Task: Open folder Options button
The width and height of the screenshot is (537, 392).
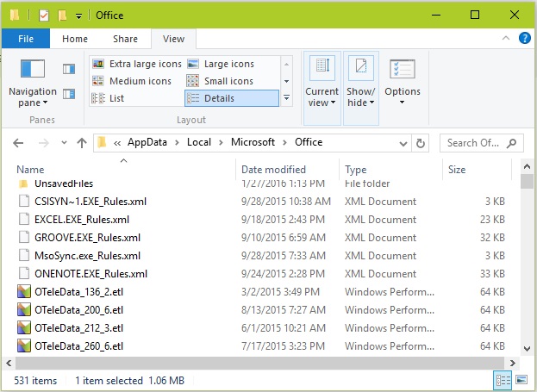Action: 403,84
